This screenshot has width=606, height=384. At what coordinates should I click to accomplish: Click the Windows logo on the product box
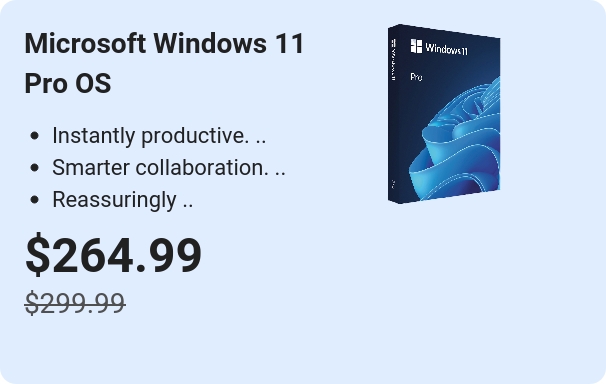(416, 46)
